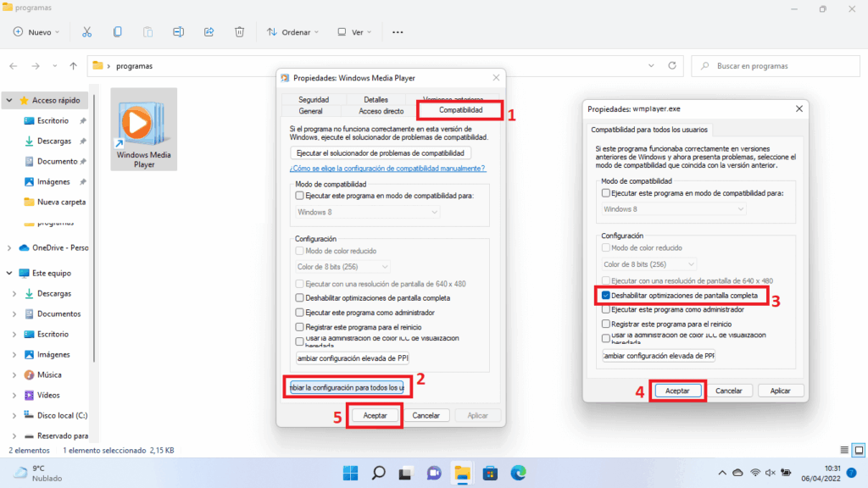
Task: Open the Share icon in the toolbar
Action: [209, 31]
